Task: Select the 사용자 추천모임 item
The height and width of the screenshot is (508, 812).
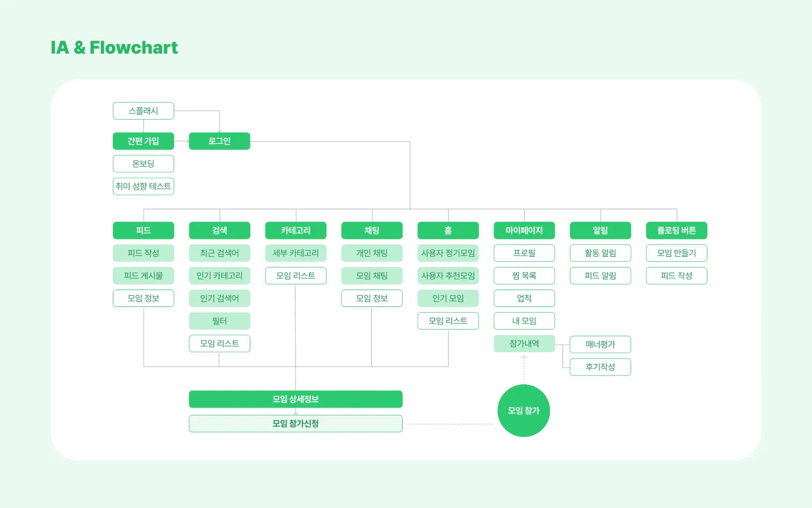Action: pos(448,275)
